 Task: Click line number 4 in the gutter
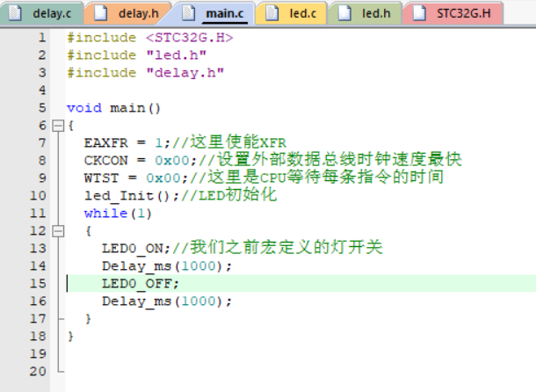click(42, 91)
